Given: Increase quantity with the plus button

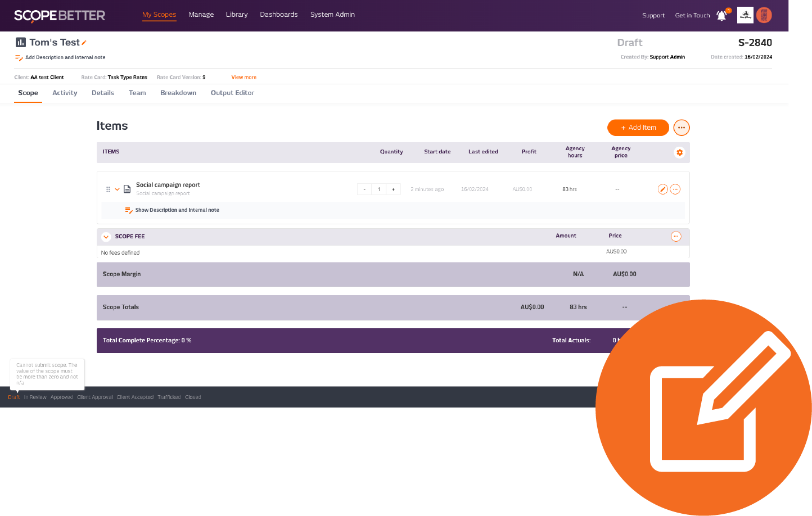Looking at the screenshot, I should (x=393, y=189).
